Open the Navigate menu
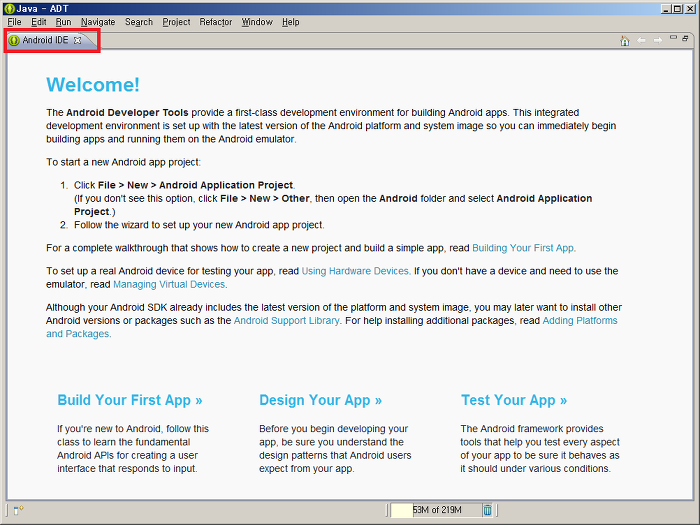The image size is (700, 525). [x=98, y=22]
